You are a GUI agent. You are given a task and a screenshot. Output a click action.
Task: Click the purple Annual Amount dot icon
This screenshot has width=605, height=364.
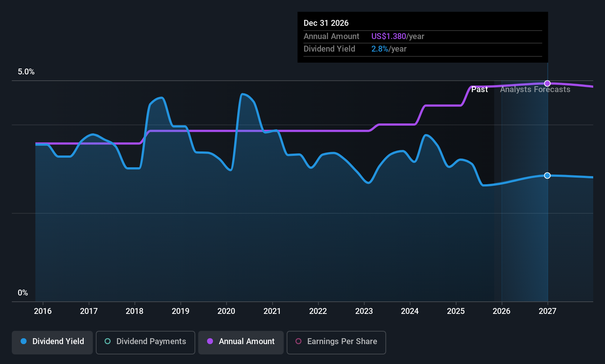(x=210, y=341)
